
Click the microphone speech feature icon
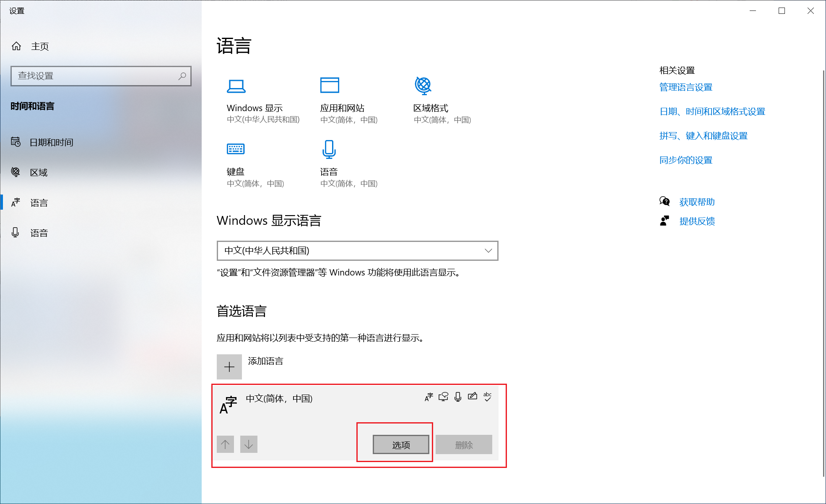(457, 396)
